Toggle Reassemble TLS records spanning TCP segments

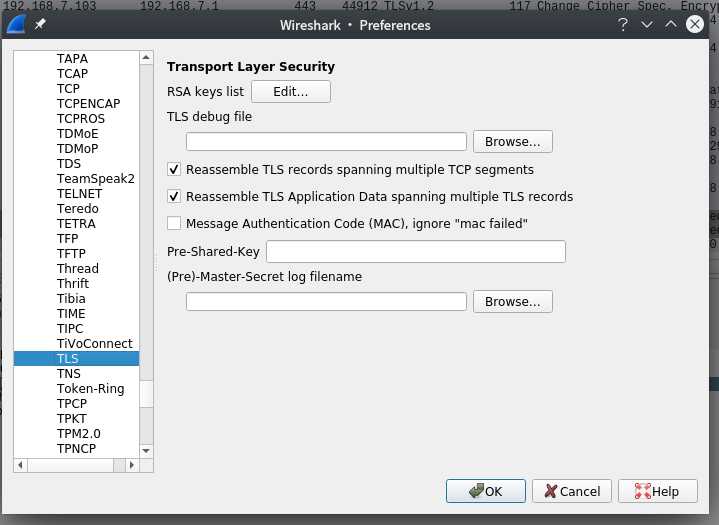point(174,170)
